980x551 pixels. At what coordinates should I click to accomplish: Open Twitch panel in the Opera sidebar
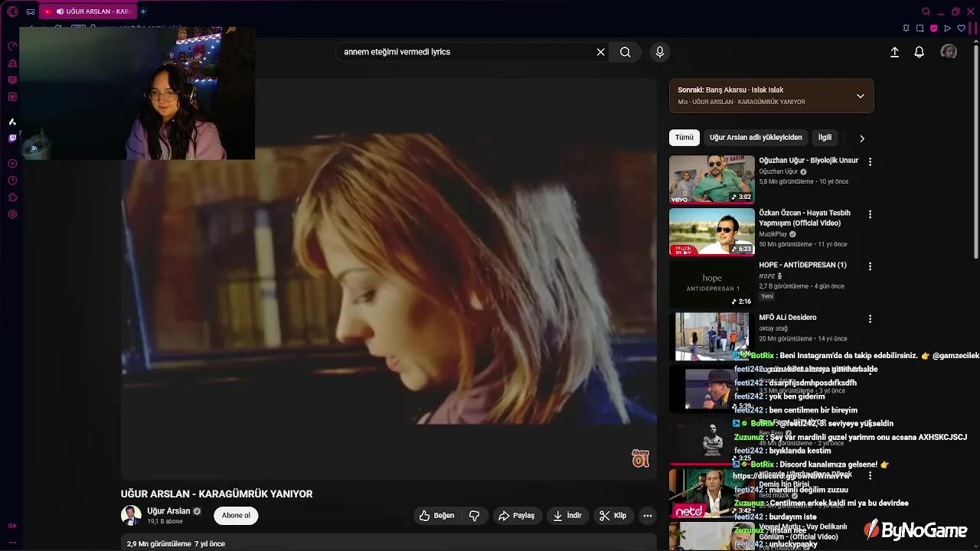(12, 139)
